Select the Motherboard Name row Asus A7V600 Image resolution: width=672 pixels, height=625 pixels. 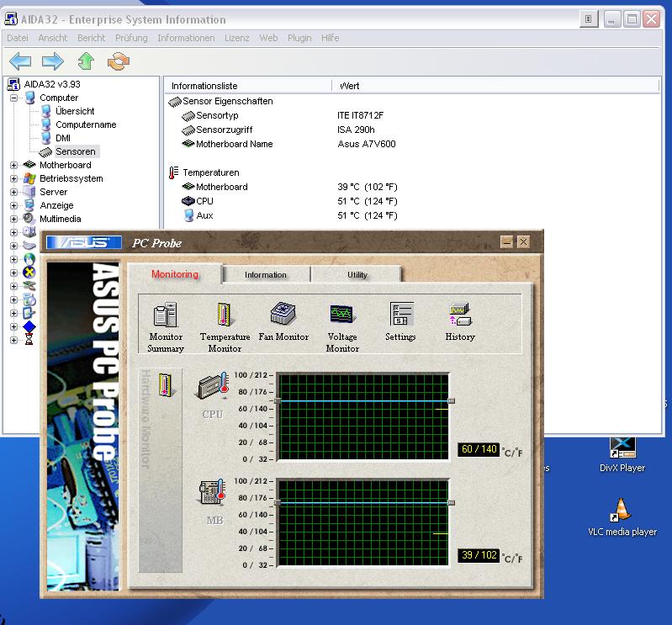click(288, 144)
